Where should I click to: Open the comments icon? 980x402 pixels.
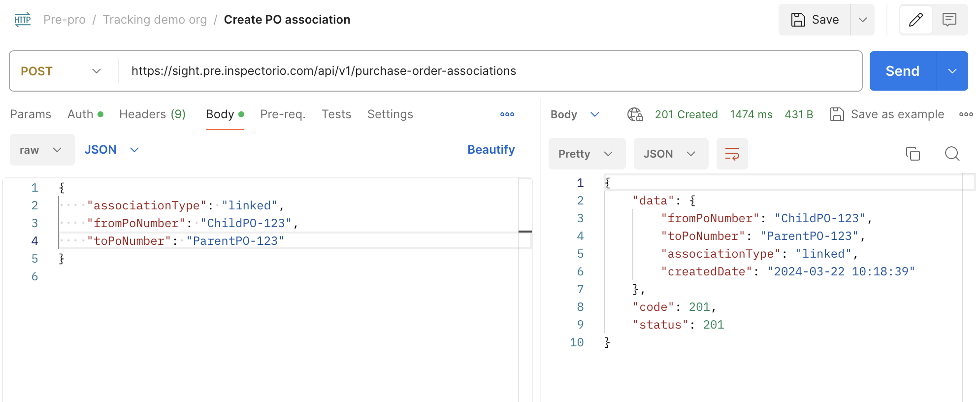click(x=949, y=20)
